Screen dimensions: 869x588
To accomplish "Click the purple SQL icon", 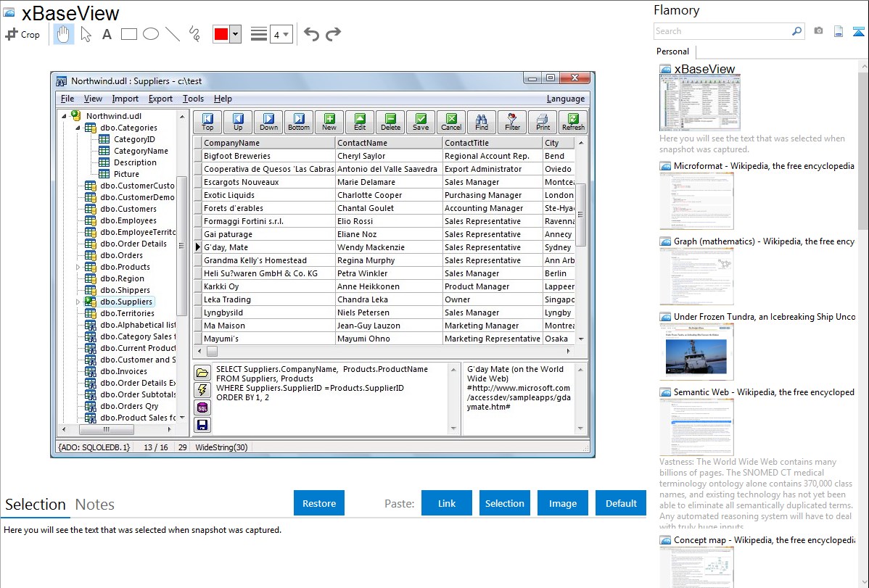I will 202,408.
